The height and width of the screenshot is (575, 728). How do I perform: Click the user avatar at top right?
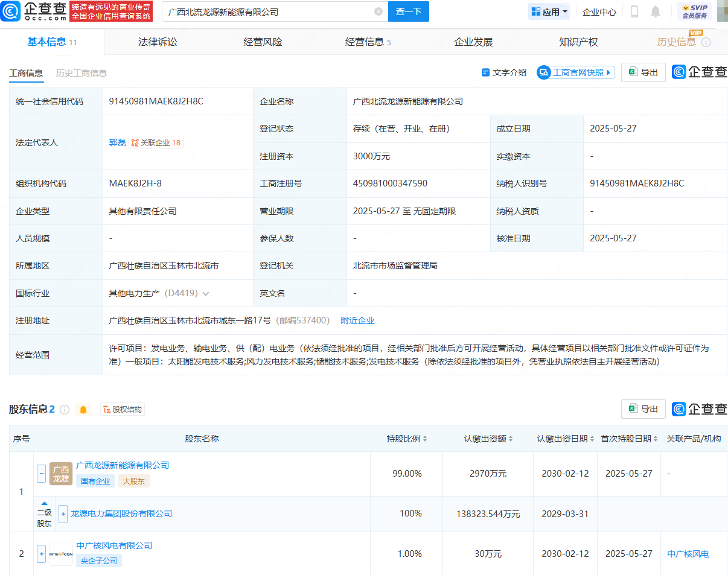pyautogui.click(x=722, y=11)
